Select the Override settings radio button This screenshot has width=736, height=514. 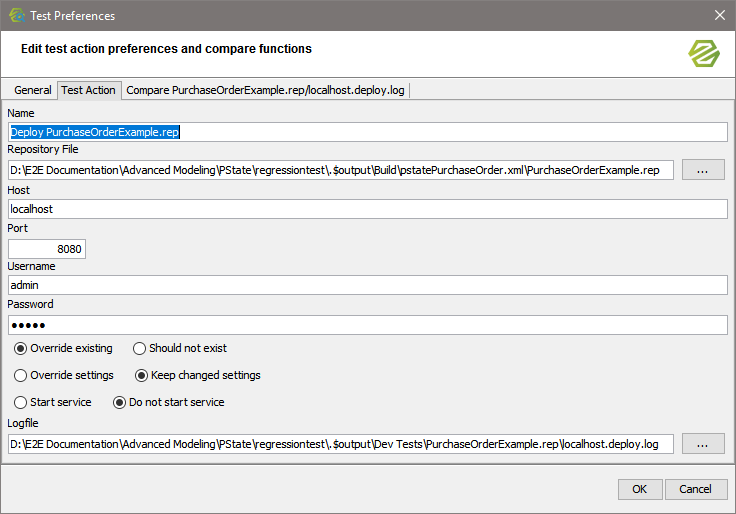21,376
